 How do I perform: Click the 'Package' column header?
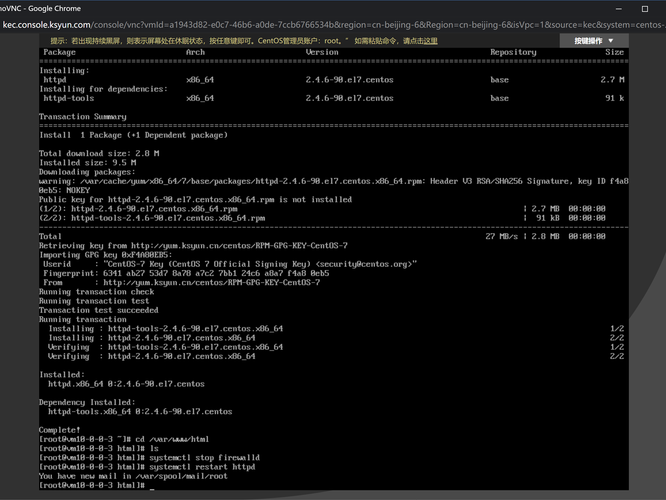[59, 52]
